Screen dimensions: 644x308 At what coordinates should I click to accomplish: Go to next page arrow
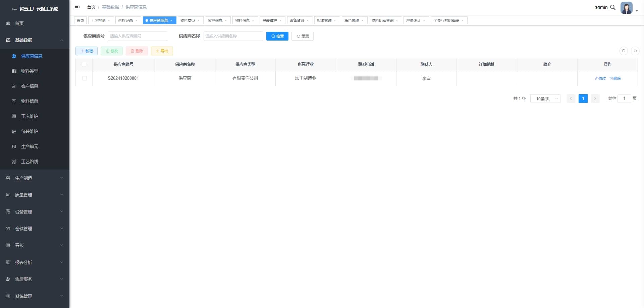click(595, 99)
